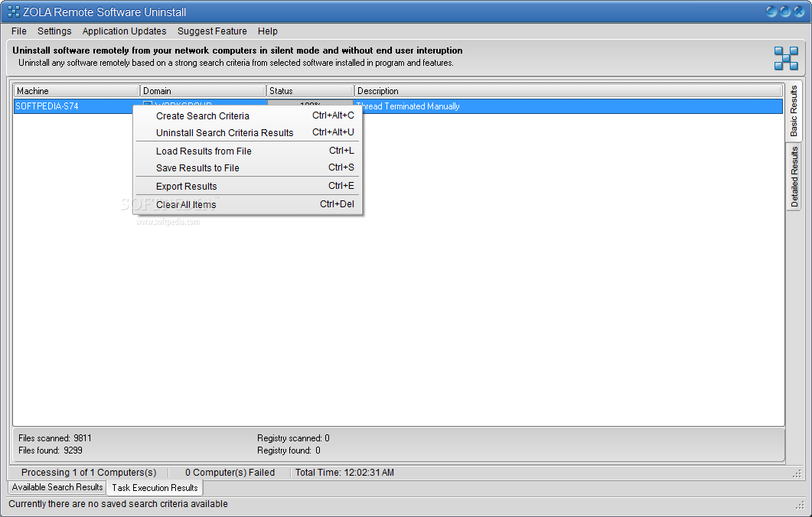The width and height of the screenshot is (812, 517).
Task: Select Save Results to File
Action: [x=247, y=167]
